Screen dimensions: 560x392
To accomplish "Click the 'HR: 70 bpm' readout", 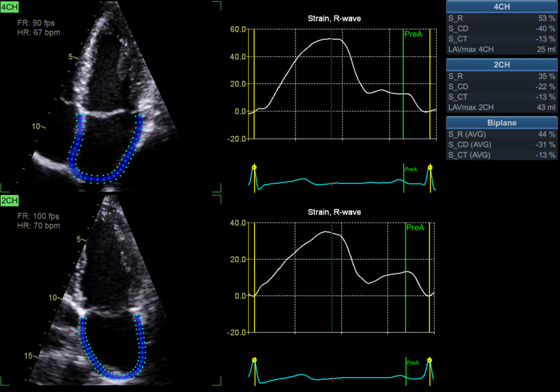I will [39, 226].
